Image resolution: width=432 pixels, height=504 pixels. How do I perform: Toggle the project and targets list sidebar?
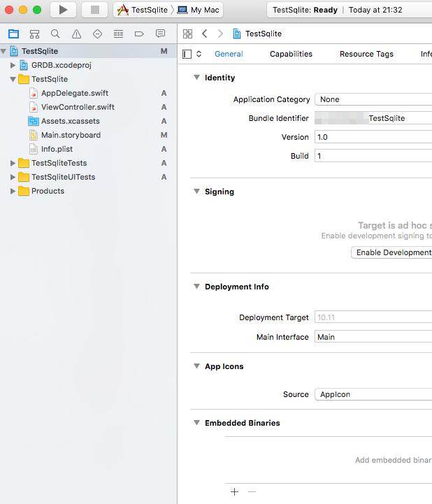187,54
